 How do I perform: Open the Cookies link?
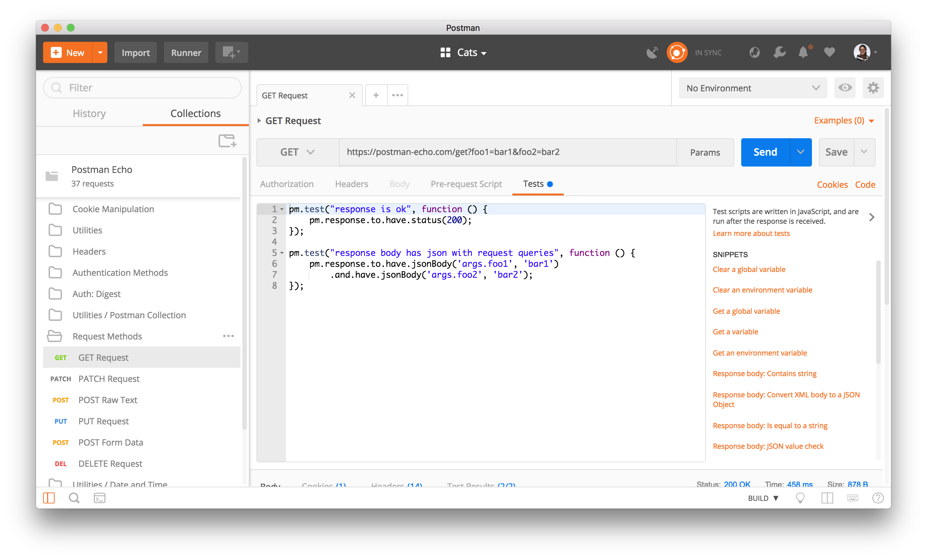pyautogui.click(x=832, y=185)
